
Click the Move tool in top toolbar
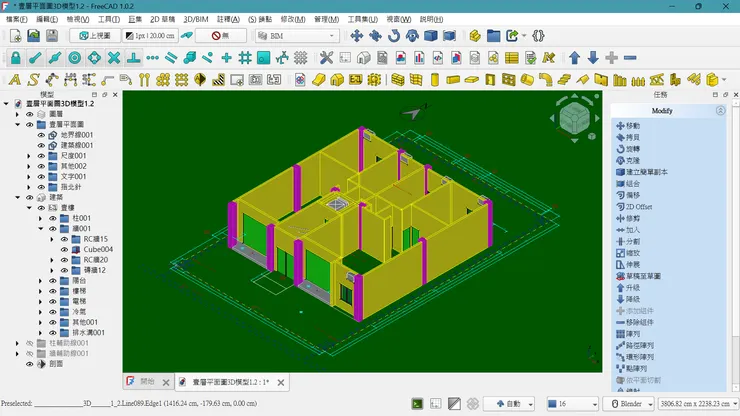(357, 36)
